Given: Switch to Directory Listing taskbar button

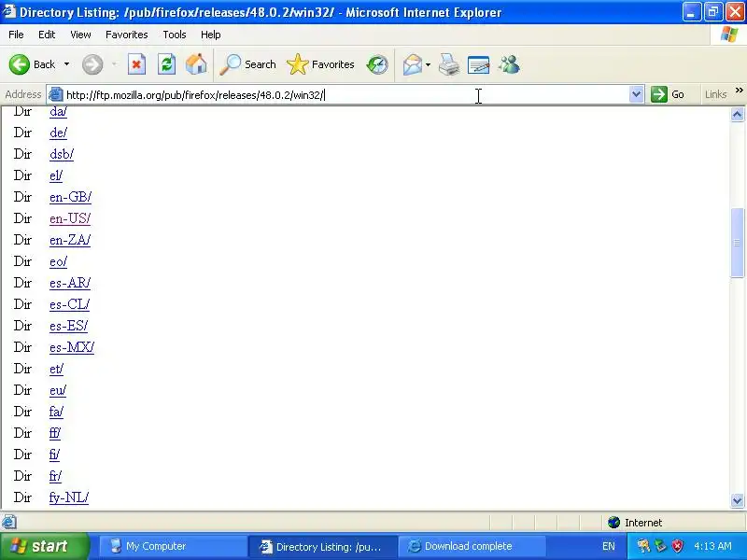Looking at the screenshot, I should 322,546.
